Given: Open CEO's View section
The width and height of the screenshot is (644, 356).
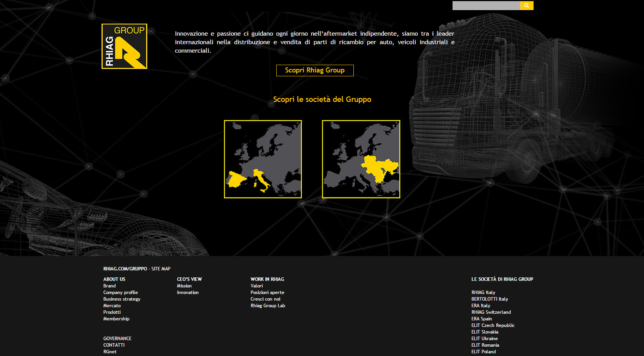Looking at the screenshot, I should [x=189, y=279].
